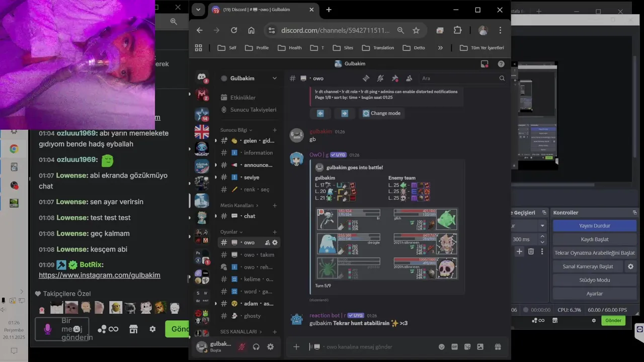Toggle Discord headphone deafen
This screenshot has height=362, width=644.
256,347
